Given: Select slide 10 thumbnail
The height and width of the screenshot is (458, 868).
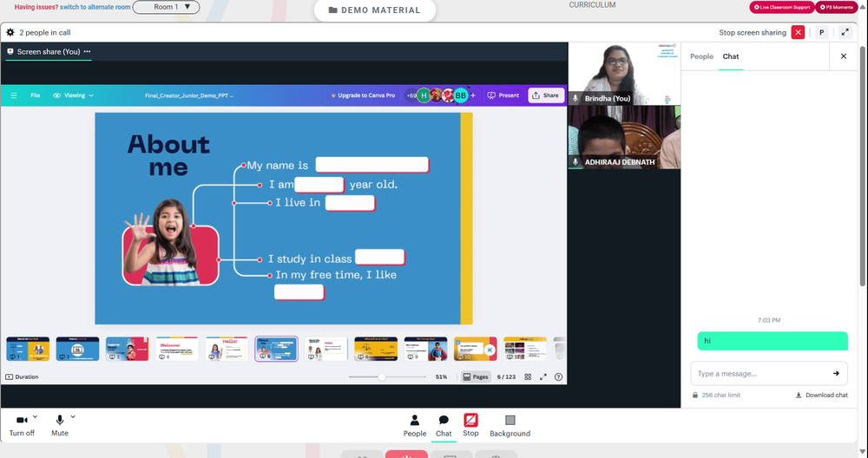Looking at the screenshot, I should coord(476,349).
